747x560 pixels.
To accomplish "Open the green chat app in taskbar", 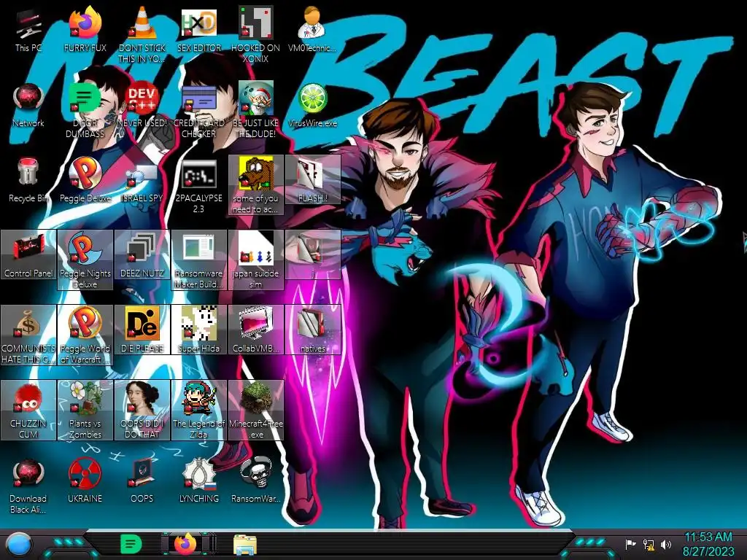I will pyautogui.click(x=131, y=544).
